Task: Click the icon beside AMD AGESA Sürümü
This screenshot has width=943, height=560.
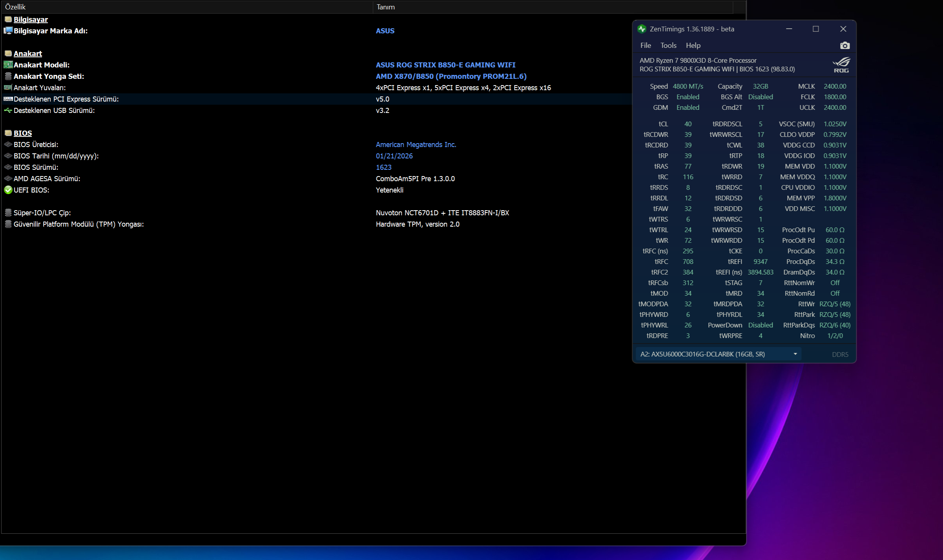Action: 8,178
